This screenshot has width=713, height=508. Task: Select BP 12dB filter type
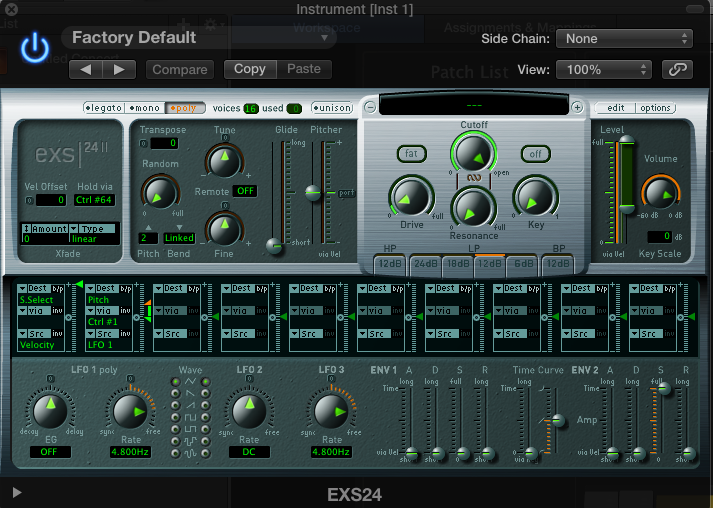click(558, 264)
